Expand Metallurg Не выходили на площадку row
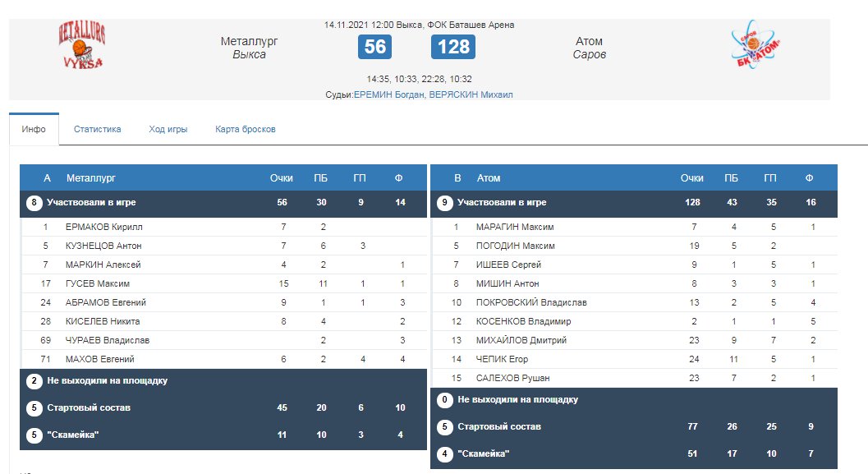 tap(108, 381)
